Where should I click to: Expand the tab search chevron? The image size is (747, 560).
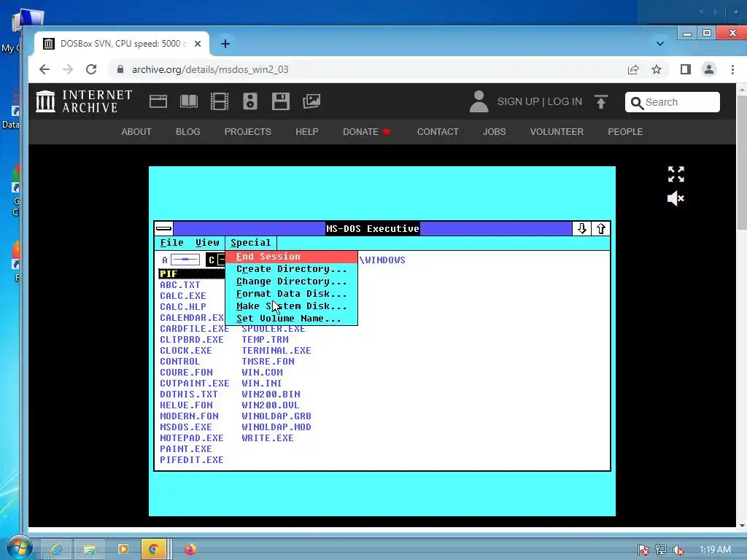click(659, 44)
